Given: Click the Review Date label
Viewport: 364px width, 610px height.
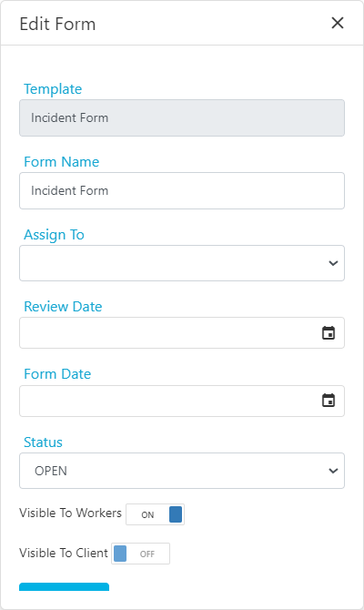Looking at the screenshot, I should pos(63,307).
